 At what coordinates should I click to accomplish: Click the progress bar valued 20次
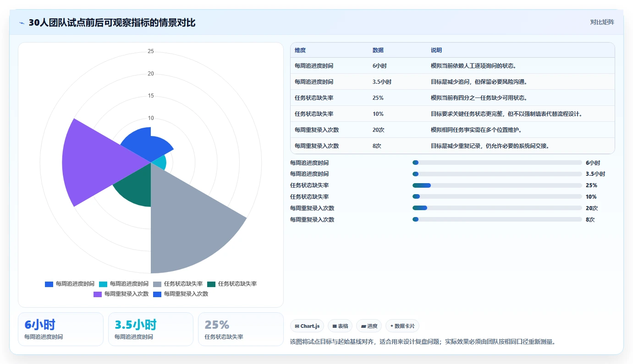pyautogui.click(x=497, y=208)
